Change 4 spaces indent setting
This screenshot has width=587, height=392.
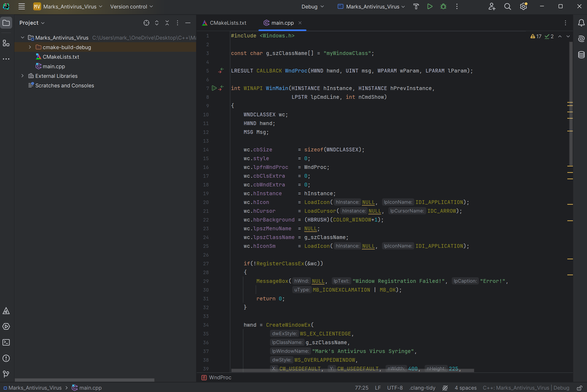click(x=466, y=388)
